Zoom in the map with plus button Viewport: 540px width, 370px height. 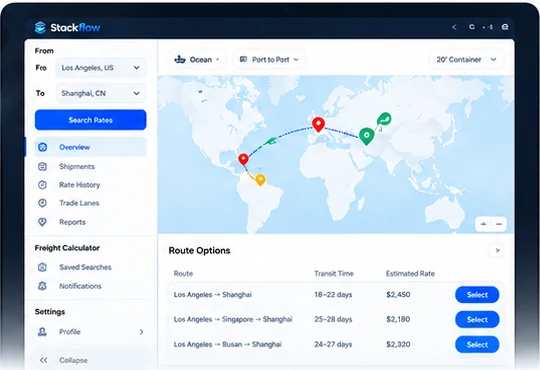(x=484, y=224)
